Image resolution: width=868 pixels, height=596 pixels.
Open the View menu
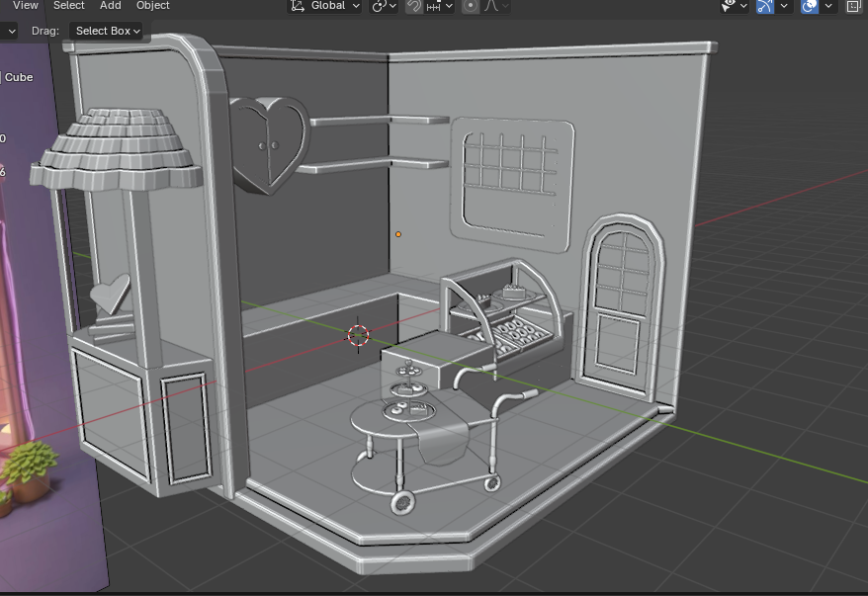point(25,6)
